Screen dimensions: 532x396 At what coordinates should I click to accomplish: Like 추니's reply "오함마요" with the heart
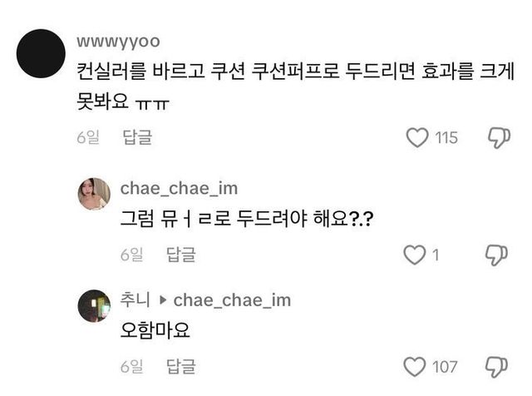414,366
